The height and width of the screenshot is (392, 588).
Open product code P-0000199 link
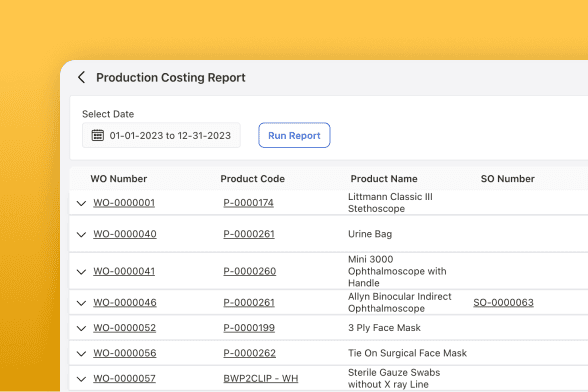point(249,327)
